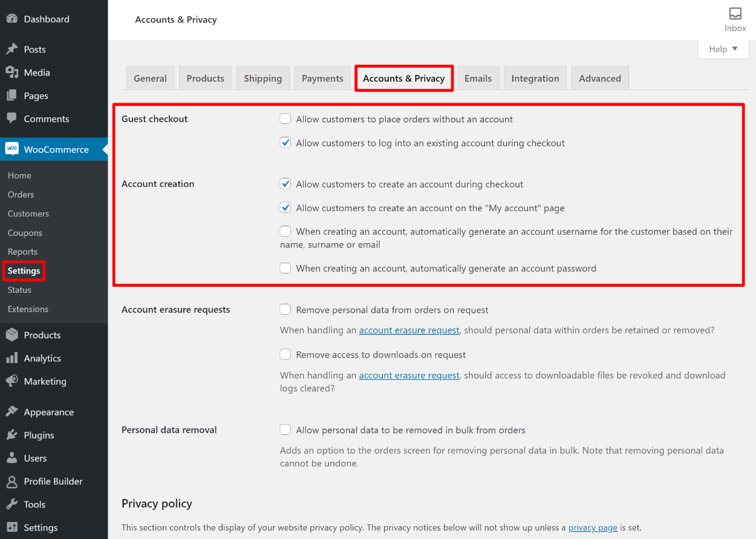Open the Shipping settings tab

point(262,79)
